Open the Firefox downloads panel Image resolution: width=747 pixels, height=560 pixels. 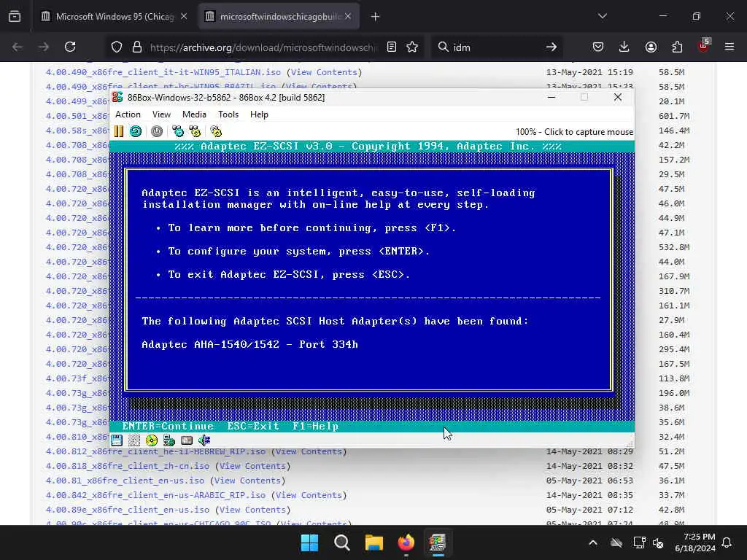624,47
